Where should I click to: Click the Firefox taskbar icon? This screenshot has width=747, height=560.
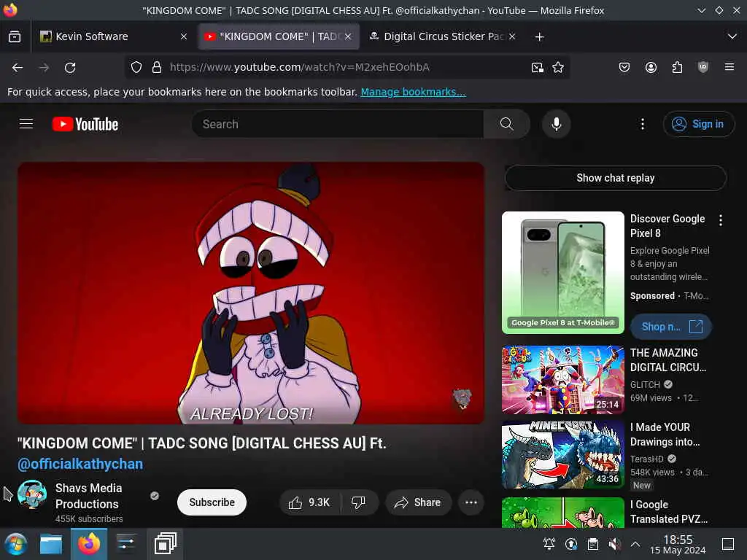(x=89, y=544)
